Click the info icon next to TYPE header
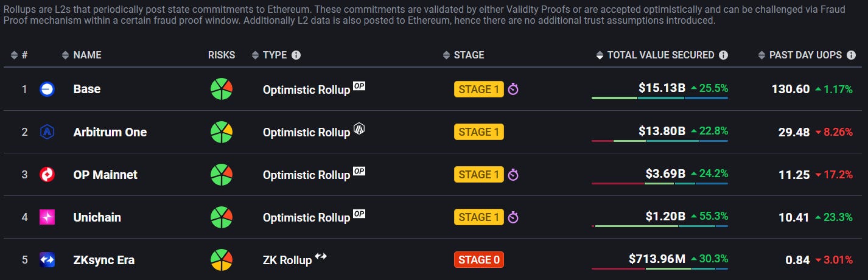This screenshot has width=868, height=280. (296, 55)
